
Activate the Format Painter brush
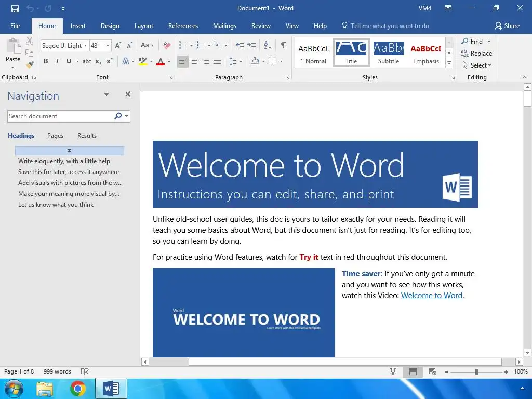tap(30, 64)
